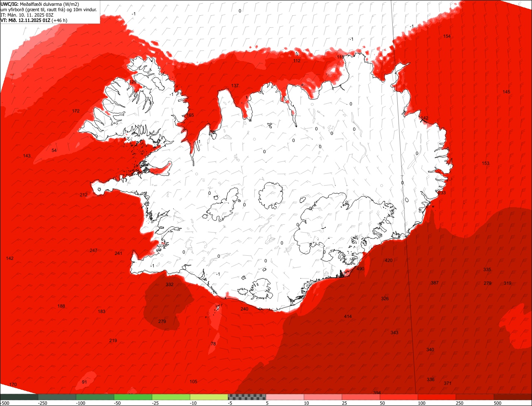Click the value 219 on the map
The image size is (532, 406).
point(113,340)
